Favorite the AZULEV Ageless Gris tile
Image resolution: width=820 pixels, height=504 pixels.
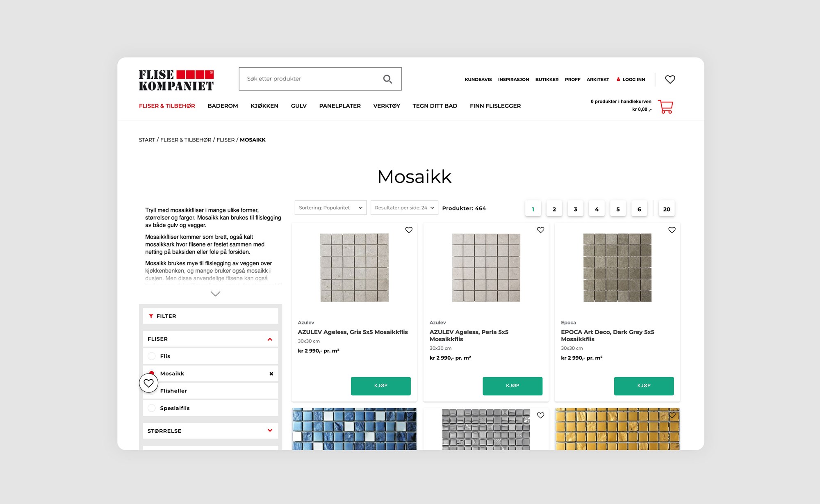pos(409,230)
